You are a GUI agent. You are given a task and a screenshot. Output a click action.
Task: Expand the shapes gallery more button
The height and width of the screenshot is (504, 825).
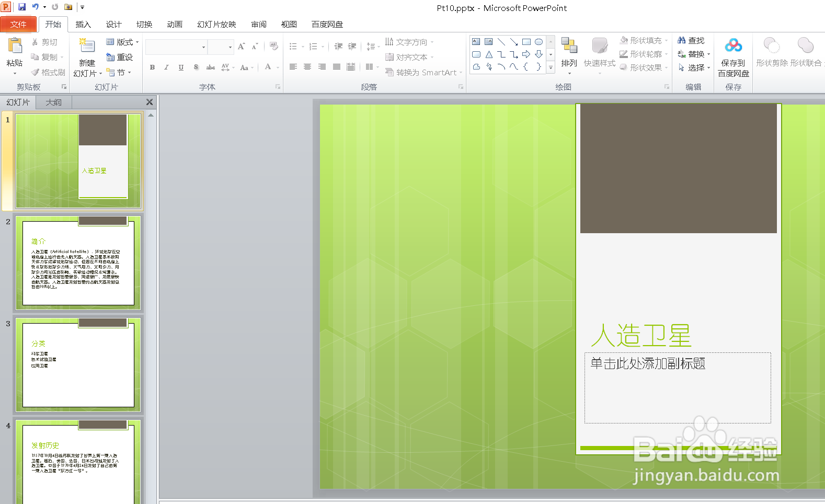click(x=551, y=67)
